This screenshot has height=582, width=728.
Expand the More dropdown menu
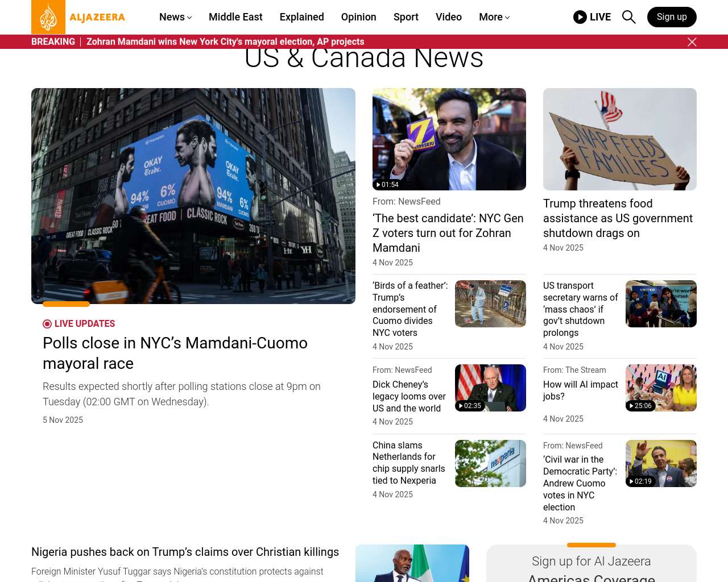[x=494, y=17]
